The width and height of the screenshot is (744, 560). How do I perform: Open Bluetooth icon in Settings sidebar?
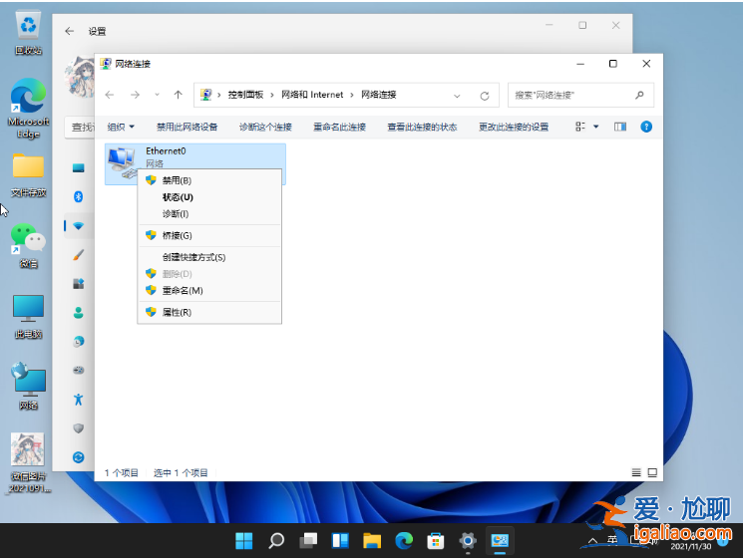[79, 196]
